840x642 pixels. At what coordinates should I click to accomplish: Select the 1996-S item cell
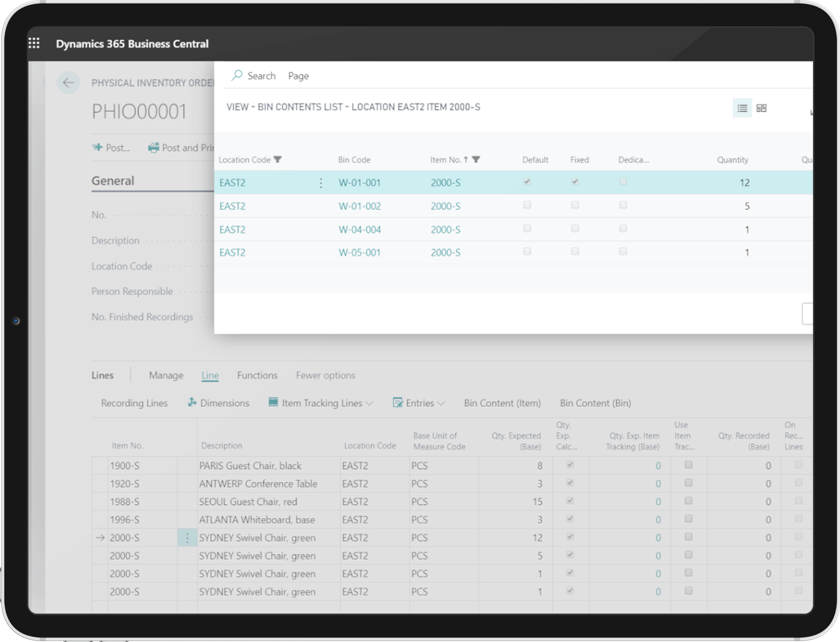click(x=142, y=519)
